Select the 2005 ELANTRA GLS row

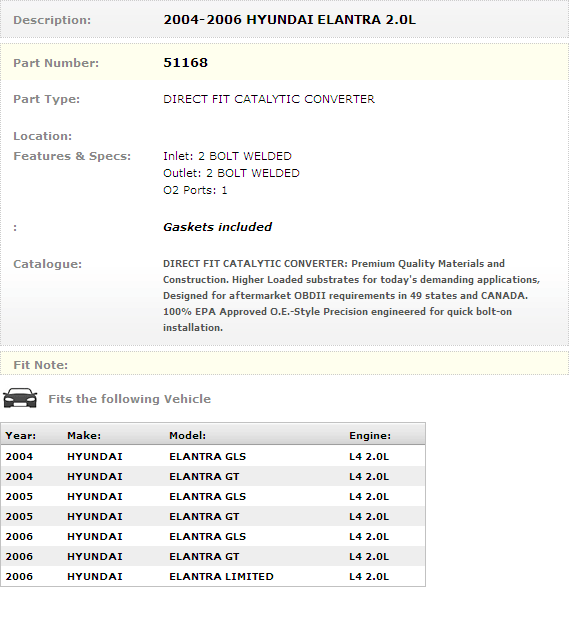(213, 496)
